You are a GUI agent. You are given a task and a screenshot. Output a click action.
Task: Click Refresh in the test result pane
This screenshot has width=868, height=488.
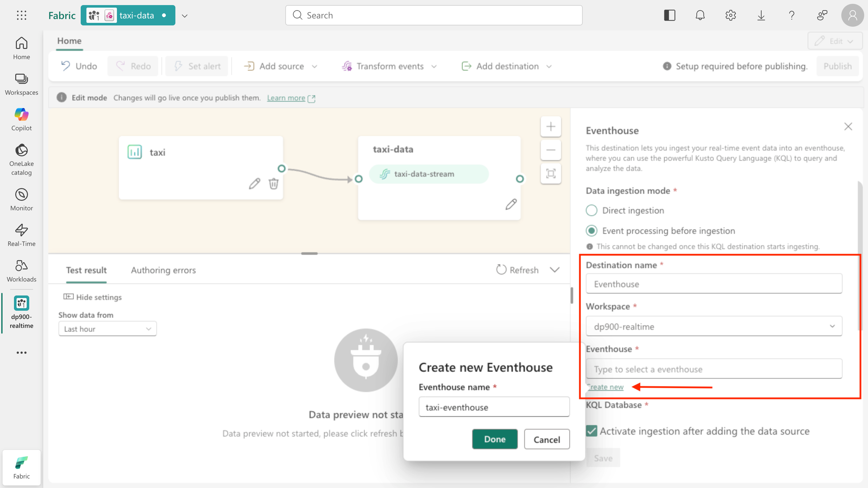[517, 270]
